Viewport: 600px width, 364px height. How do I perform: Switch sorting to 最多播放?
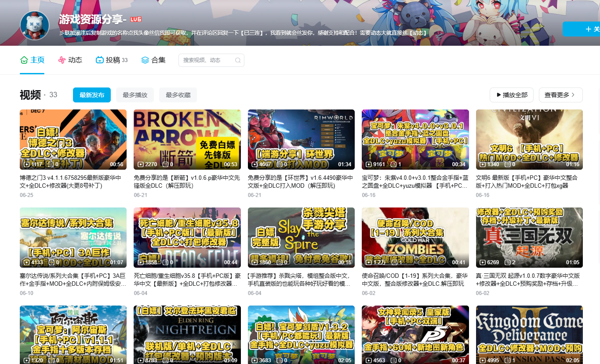(135, 95)
